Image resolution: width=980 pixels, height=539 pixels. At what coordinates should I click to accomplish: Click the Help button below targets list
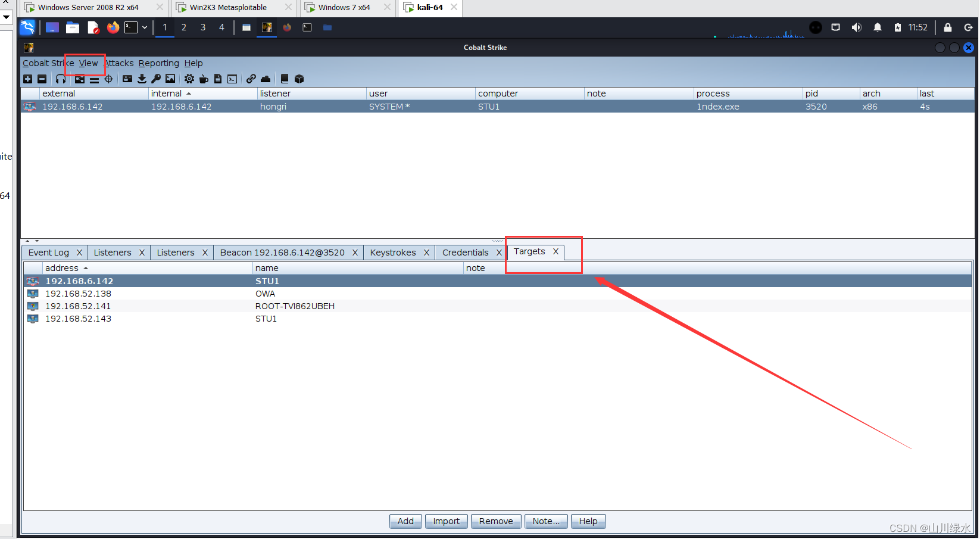(588, 521)
